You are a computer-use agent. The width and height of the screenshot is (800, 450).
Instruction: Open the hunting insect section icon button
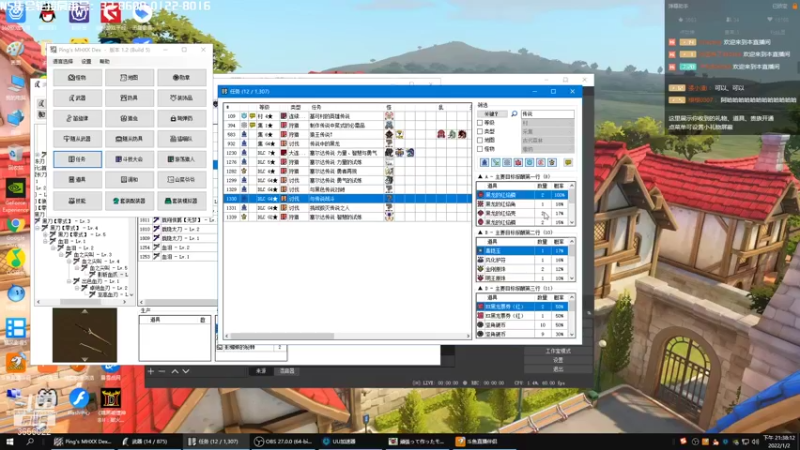pyautogui.click(x=130, y=118)
